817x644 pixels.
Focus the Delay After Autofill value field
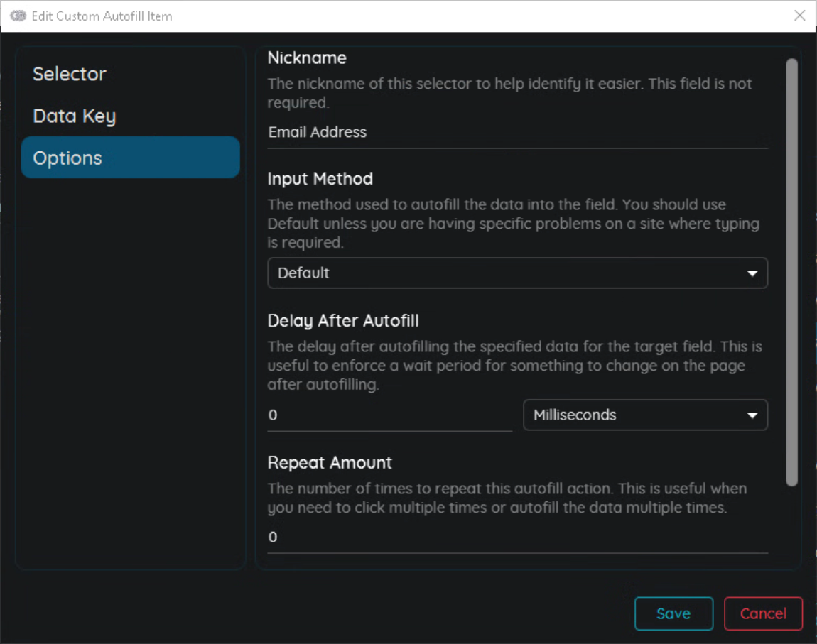[x=389, y=415]
